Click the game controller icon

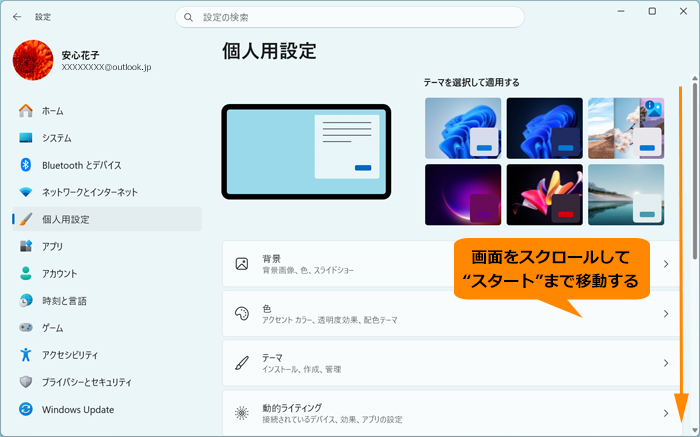click(25, 328)
